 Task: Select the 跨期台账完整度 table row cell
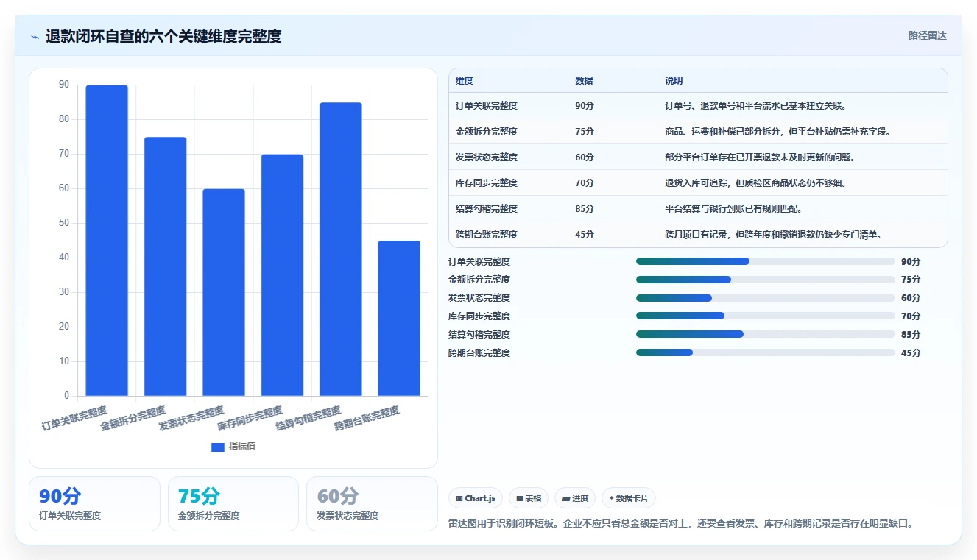pos(487,235)
